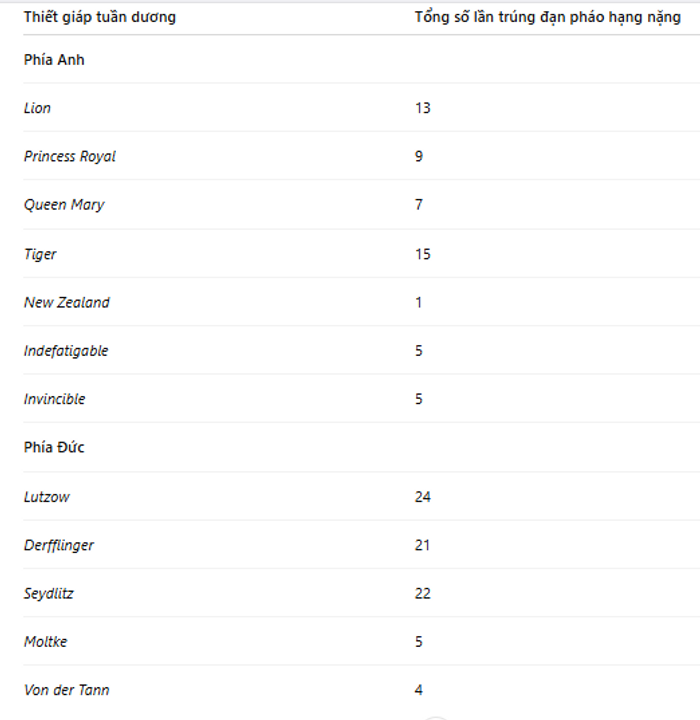Click the "Tổng số lần trúng đạn pháo hạng nặng" header
Screen dimensions: 700x720
(548, 17)
